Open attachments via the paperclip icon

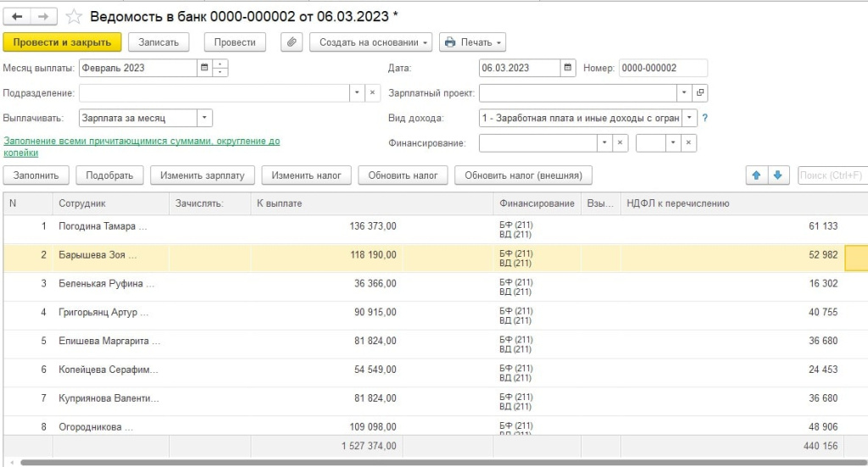point(292,42)
